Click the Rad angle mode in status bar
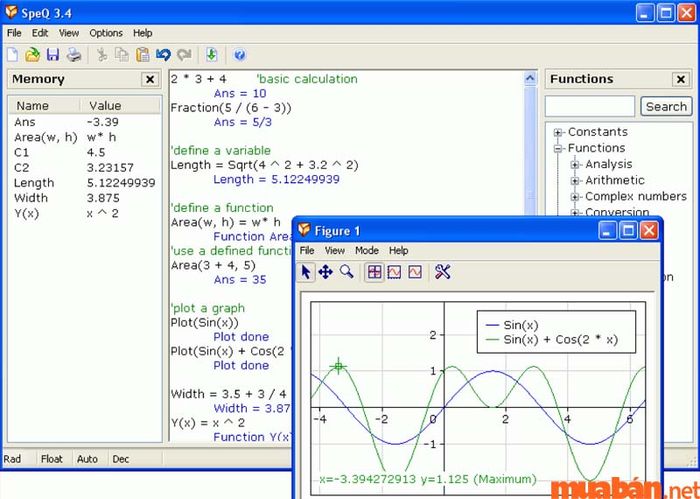 pyautogui.click(x=12, y=459)
